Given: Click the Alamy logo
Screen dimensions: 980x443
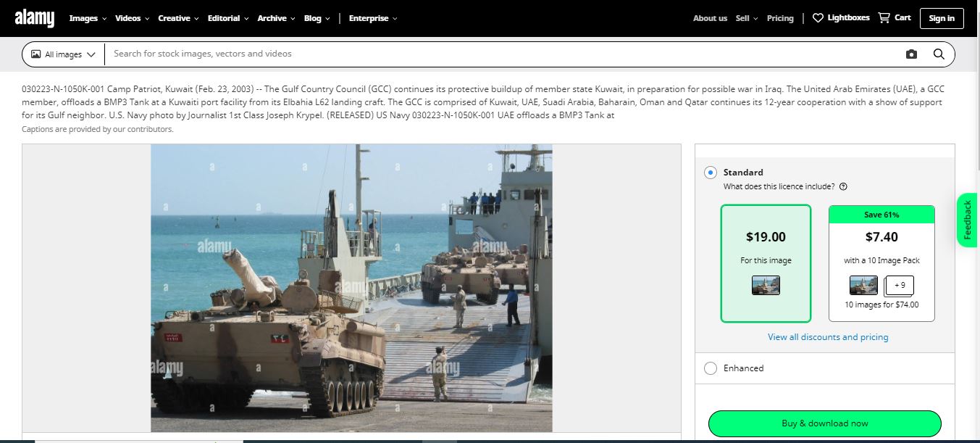Looking at the screenshot, I should 34,18.
